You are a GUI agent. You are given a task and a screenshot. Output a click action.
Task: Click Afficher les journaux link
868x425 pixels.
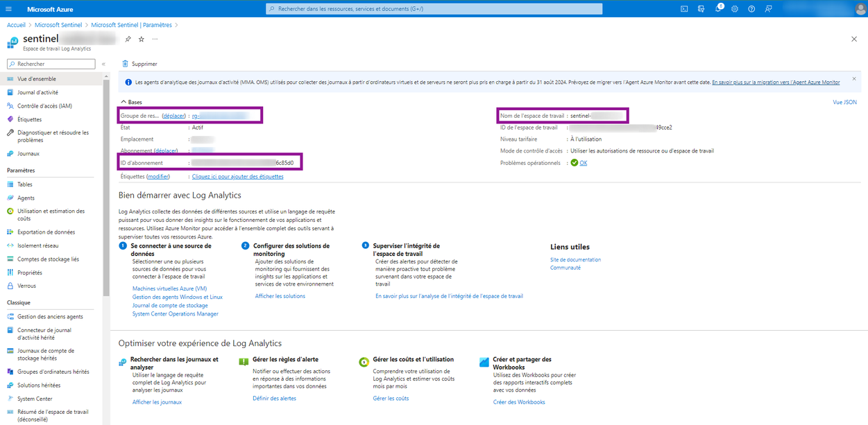click(x=157, y=401)
